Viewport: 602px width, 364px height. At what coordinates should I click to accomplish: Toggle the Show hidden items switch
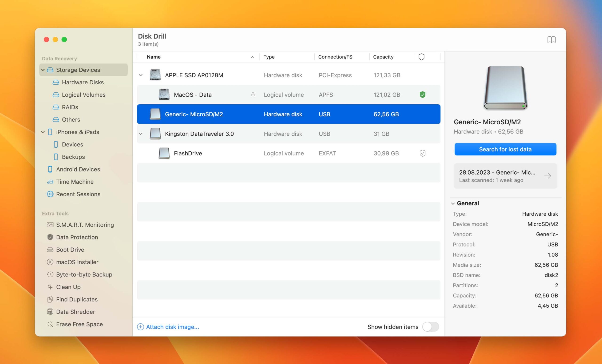[x=430, y=326]
